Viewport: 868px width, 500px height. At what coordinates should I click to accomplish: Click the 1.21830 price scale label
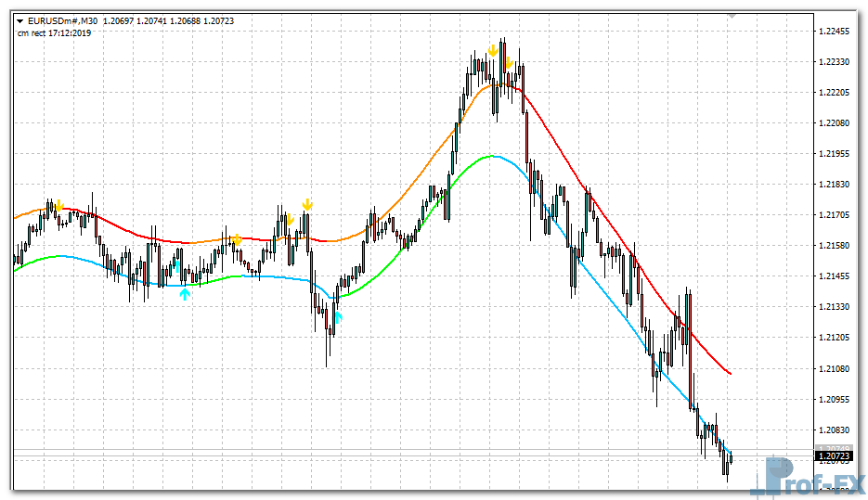pos(835,185)
